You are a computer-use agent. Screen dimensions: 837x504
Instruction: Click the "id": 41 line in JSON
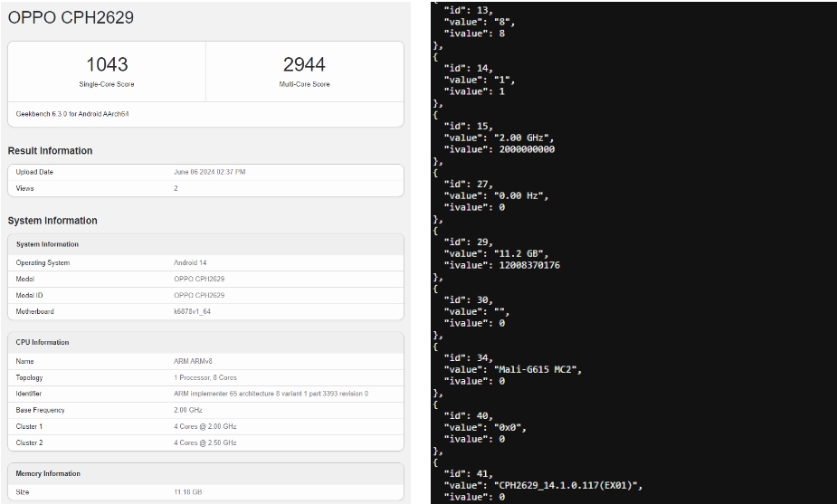pos(468,474)
